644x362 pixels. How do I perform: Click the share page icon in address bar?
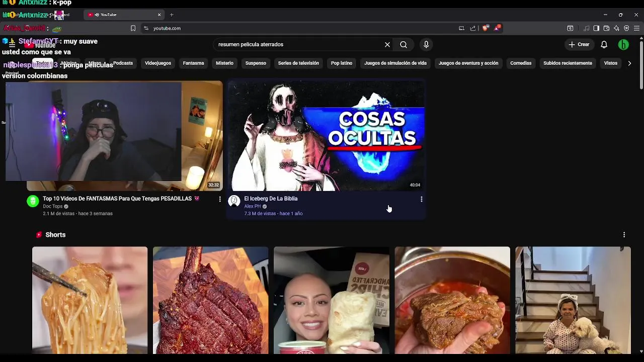click(473, 28)
